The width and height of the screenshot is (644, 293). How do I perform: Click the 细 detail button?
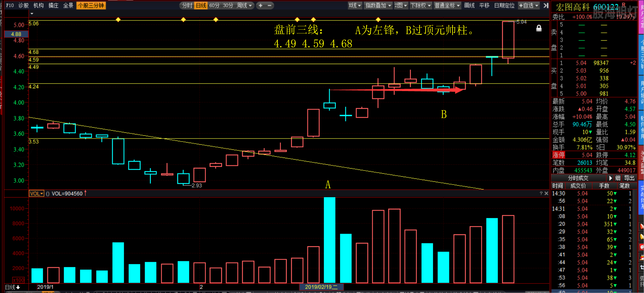tap(618, 178)
